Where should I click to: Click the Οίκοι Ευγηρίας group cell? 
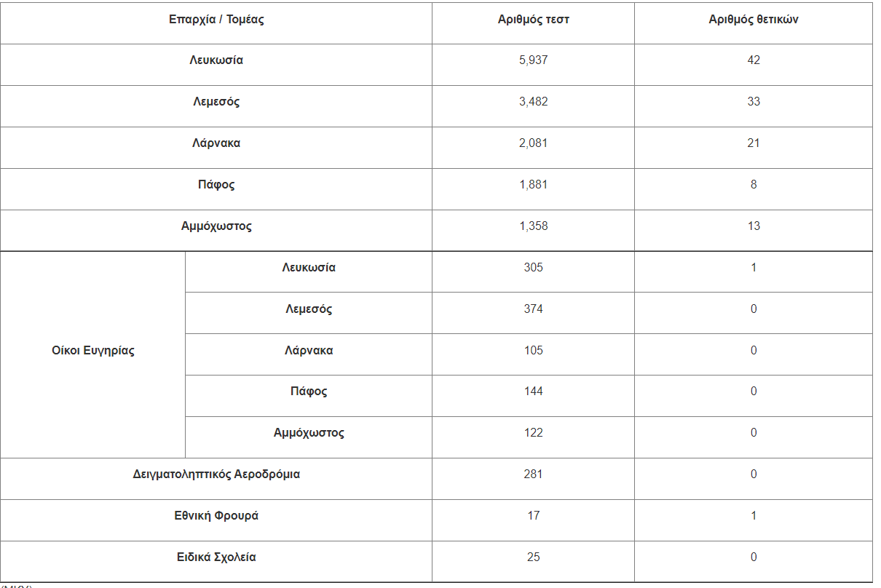click(93, 351)
